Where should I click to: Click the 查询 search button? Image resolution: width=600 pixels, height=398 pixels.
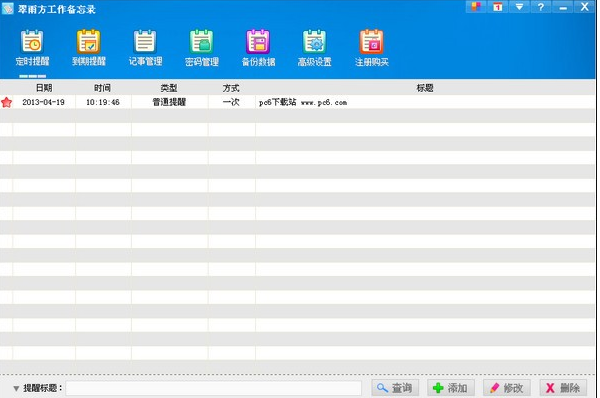pos(395,388)
